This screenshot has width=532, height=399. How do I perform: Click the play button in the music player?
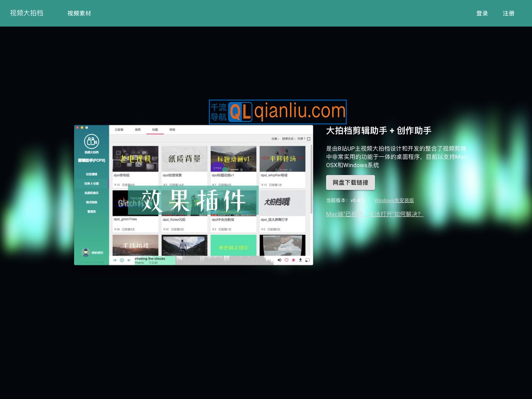pos(122,260)
